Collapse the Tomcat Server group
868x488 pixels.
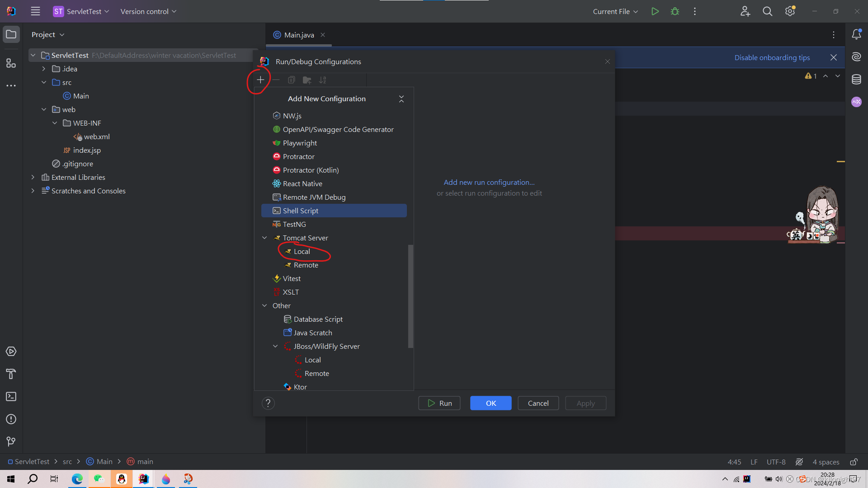(264, 238)
